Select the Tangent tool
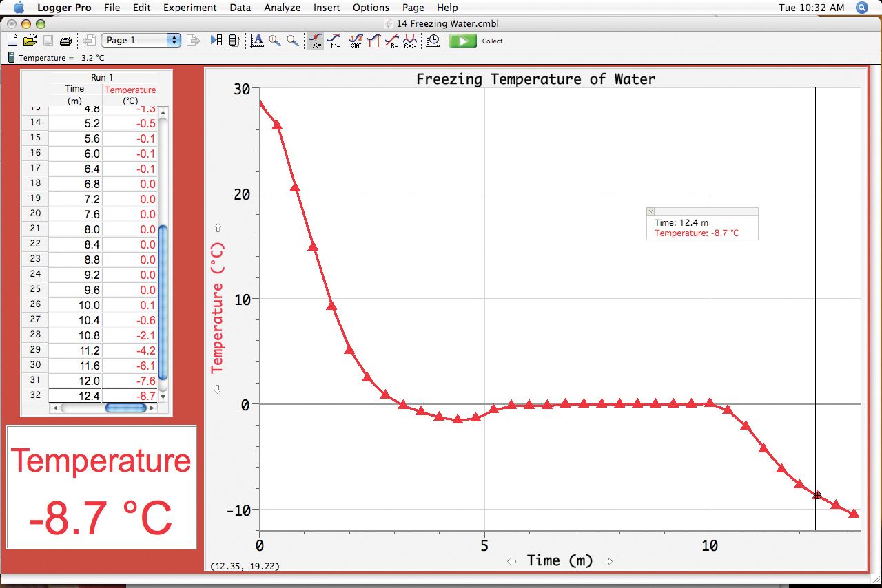 335,40
